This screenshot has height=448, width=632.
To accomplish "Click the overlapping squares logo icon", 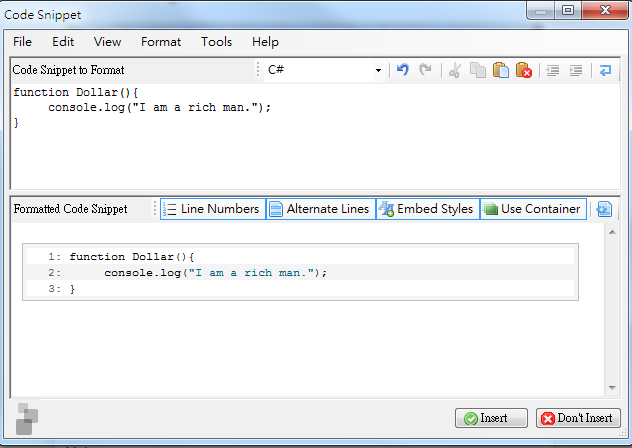I will click(27, 419).
